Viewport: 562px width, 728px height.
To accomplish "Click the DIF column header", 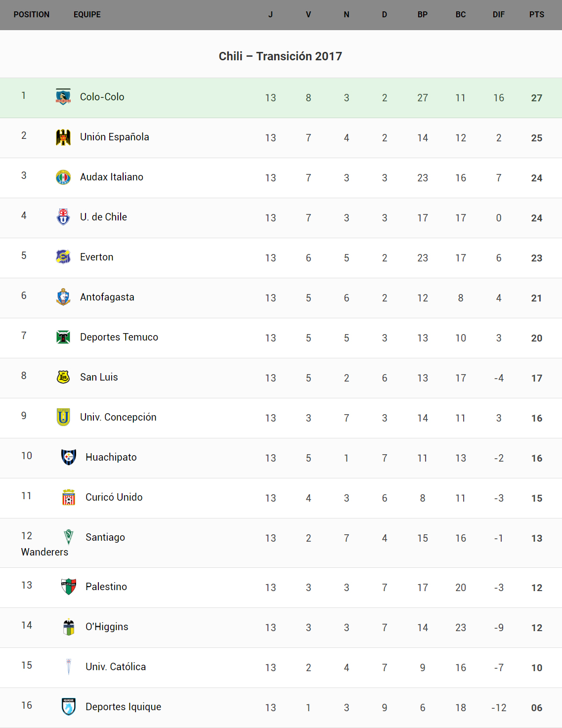I will [x=498, y=15].
